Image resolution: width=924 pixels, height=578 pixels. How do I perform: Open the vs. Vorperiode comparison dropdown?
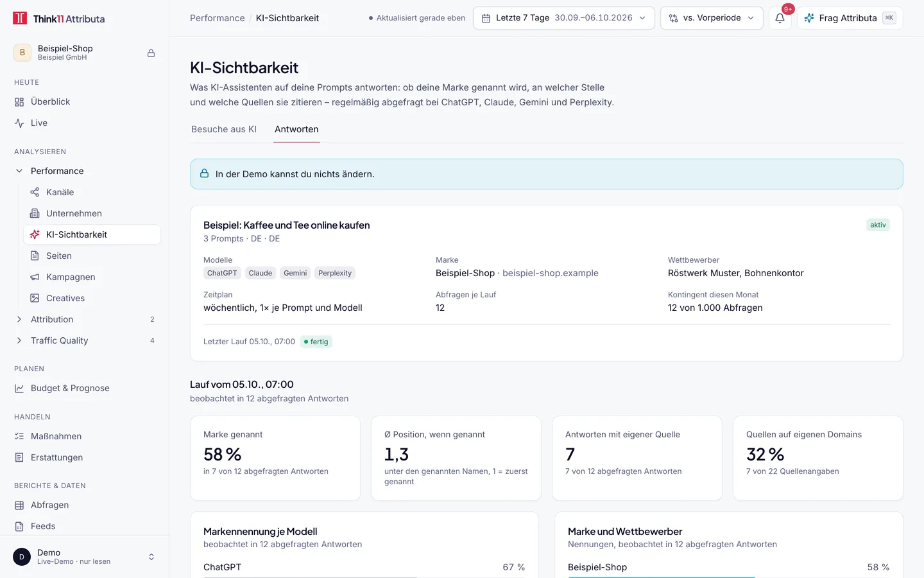[x=712, y=18]
